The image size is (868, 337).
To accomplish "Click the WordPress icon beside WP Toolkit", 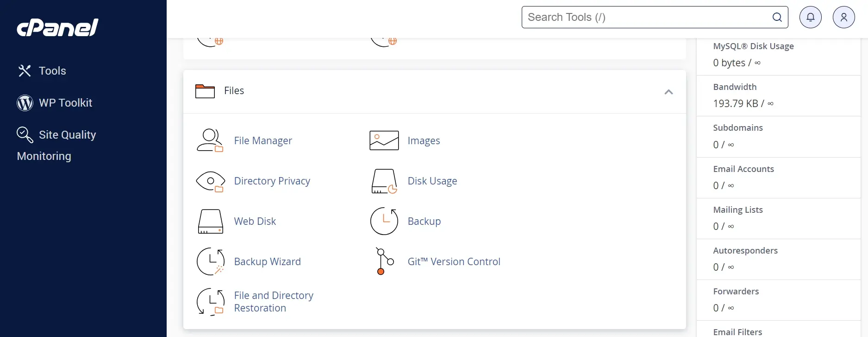I will click(x=25, y=103).
